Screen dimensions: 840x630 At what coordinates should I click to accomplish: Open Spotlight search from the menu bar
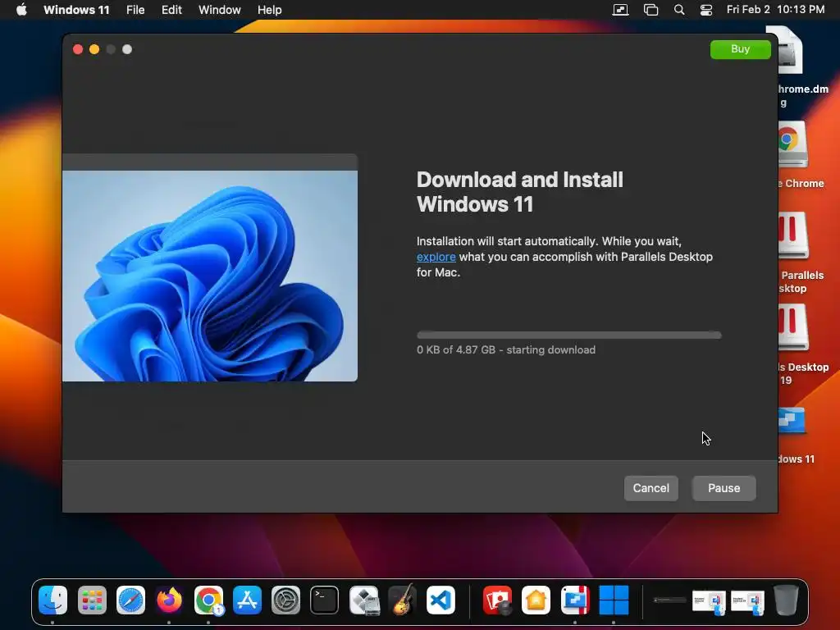(x=678, y=10)
